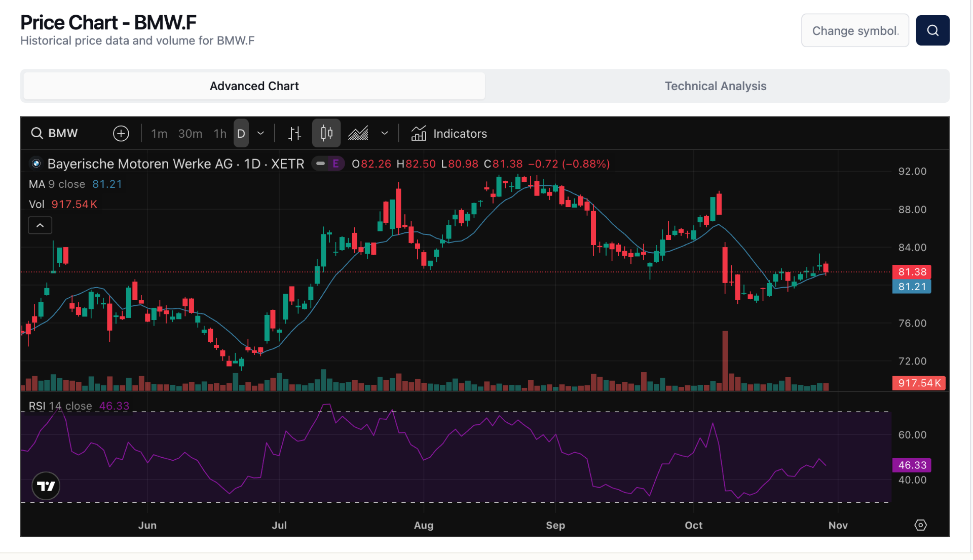The height and width of the screenshot is (560, 973).
Task: Expand the interval dropdown chevron
Action: coord(260,133)
